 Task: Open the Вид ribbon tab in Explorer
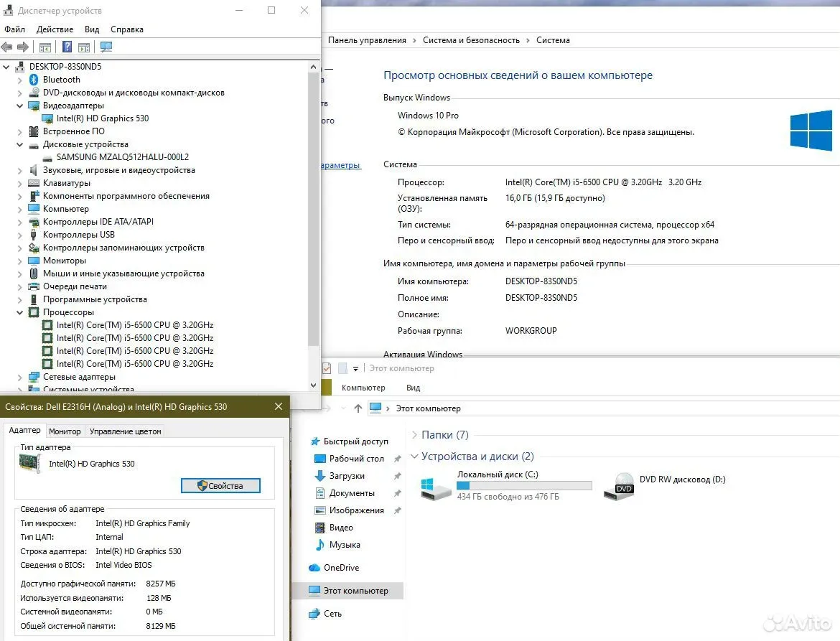(x=413, y=387)
